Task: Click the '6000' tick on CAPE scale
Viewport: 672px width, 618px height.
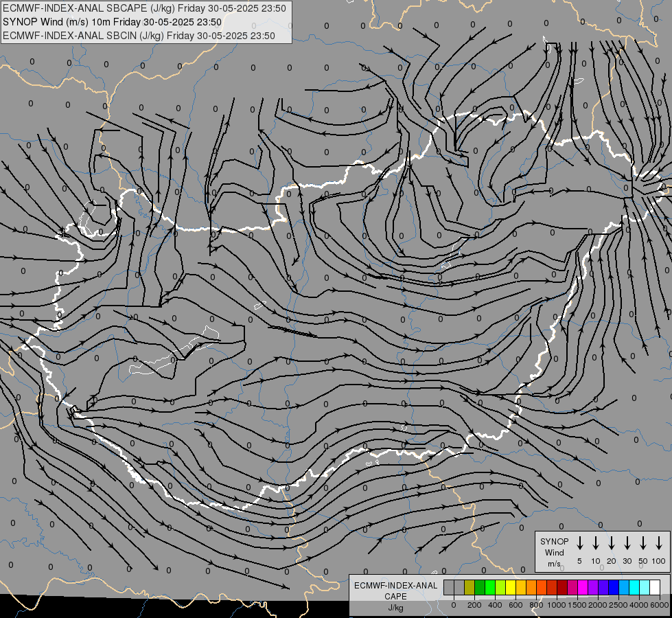Action: pos(660,605)
